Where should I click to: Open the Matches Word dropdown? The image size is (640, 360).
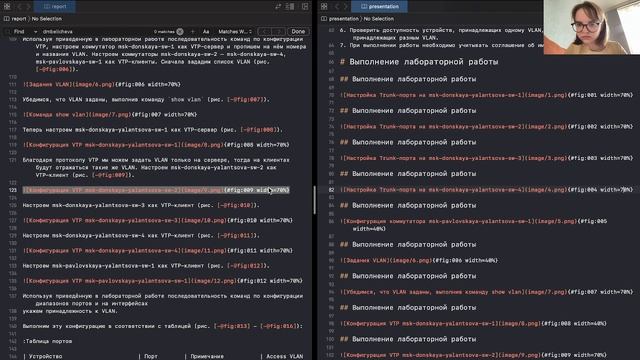tap(235, 31)
